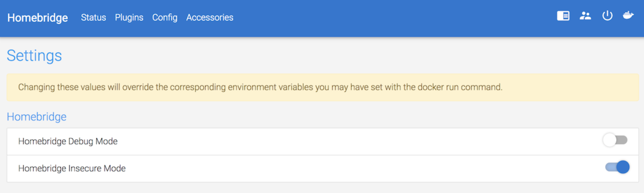Open the Accessories page

click(210, 17)
